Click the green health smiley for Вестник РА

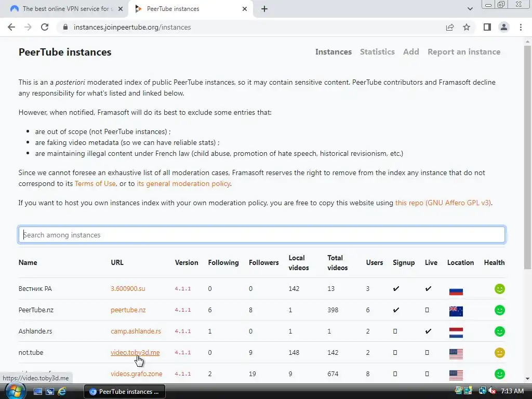(x=499, y=289)
